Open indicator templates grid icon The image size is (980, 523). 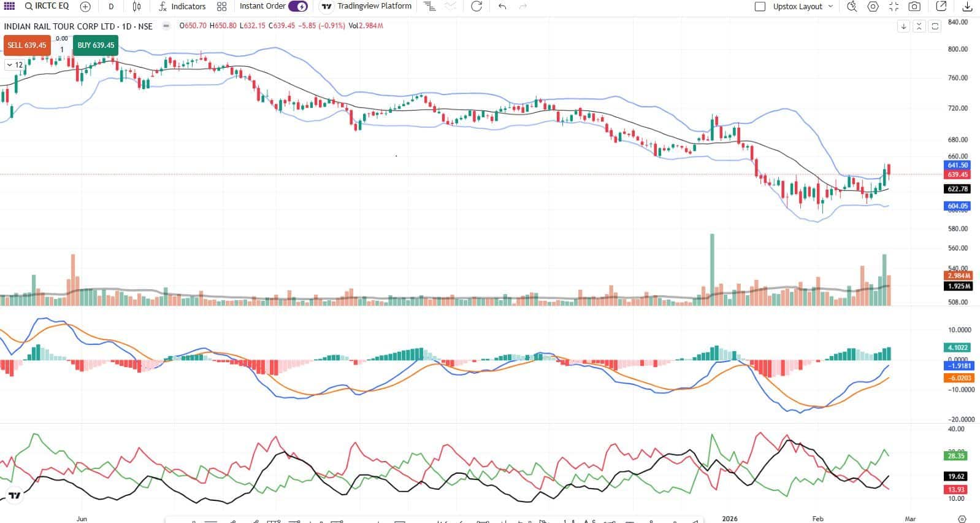click(x=221, y=6)
